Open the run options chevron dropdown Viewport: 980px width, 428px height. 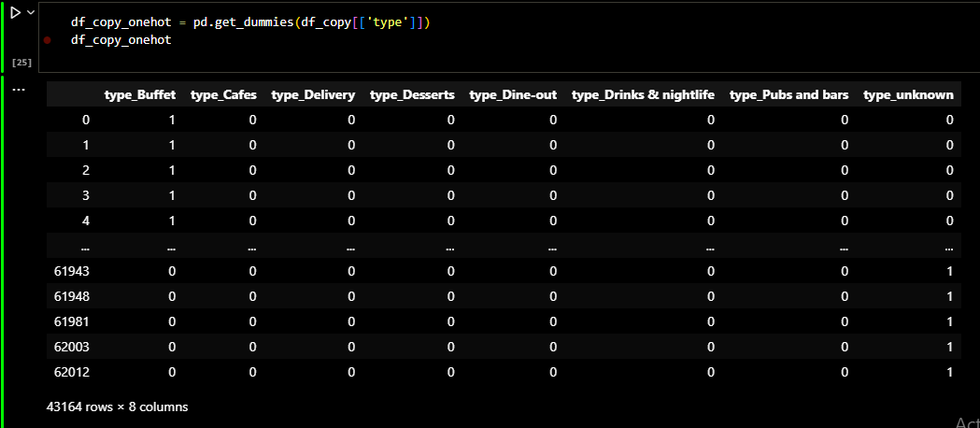point(33,13)
